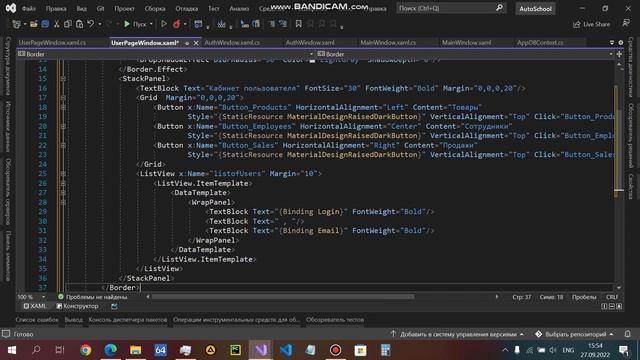Click the diagnostics chart toolbar icon
The height and width of the screenshot is (360, 640).
coord(221,24)
